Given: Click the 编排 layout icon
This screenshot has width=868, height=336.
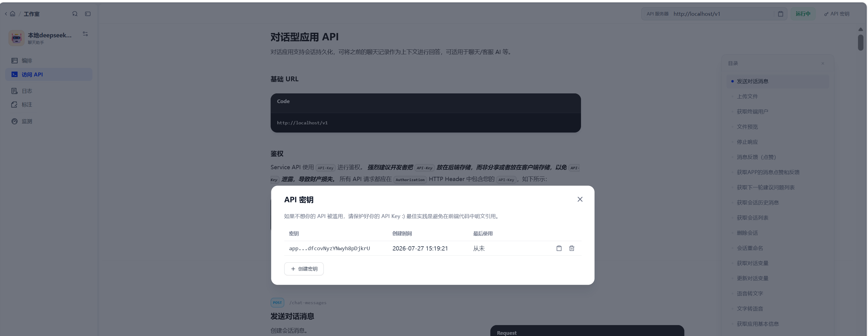Looking at the screenshot, I should point(15,61).
